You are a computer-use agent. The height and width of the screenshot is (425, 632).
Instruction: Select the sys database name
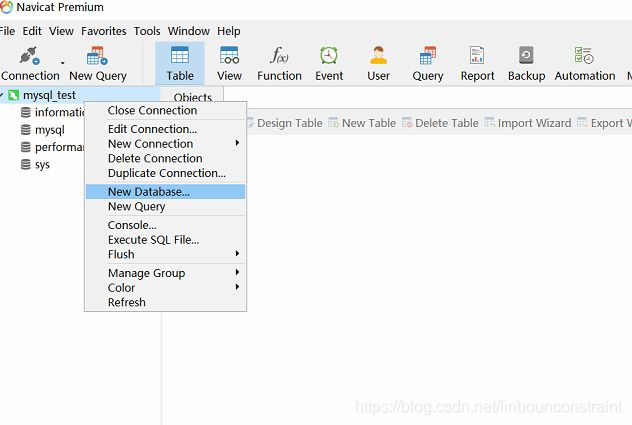tap(42, 165)
